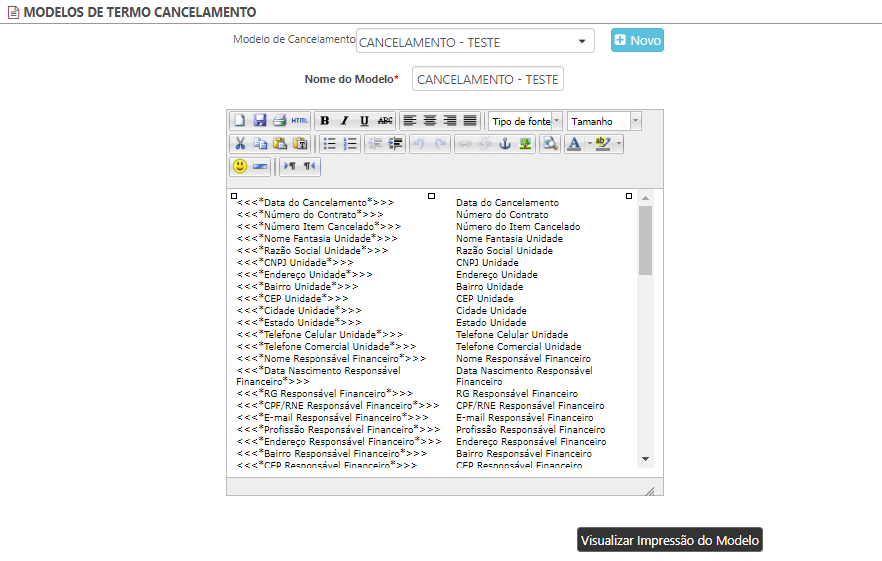The image size is (882, 561).
Task: Insert a bulleted list
Action: [x=330, y=143]
